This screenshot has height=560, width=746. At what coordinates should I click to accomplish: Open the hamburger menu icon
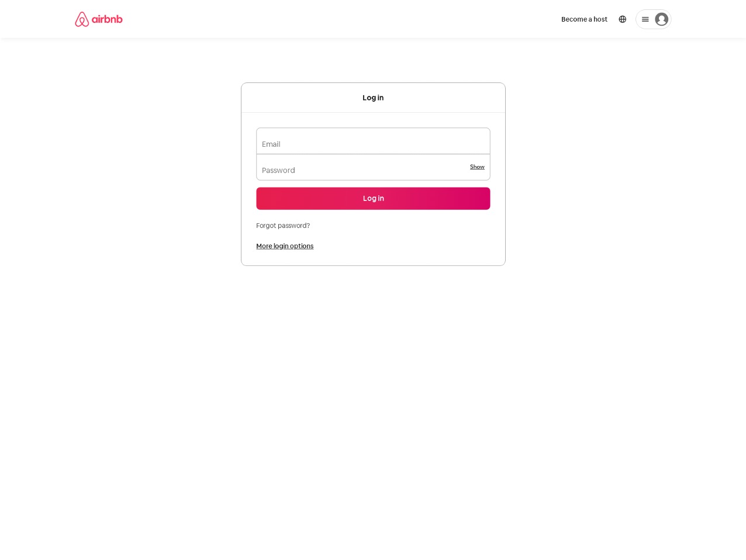645,19
